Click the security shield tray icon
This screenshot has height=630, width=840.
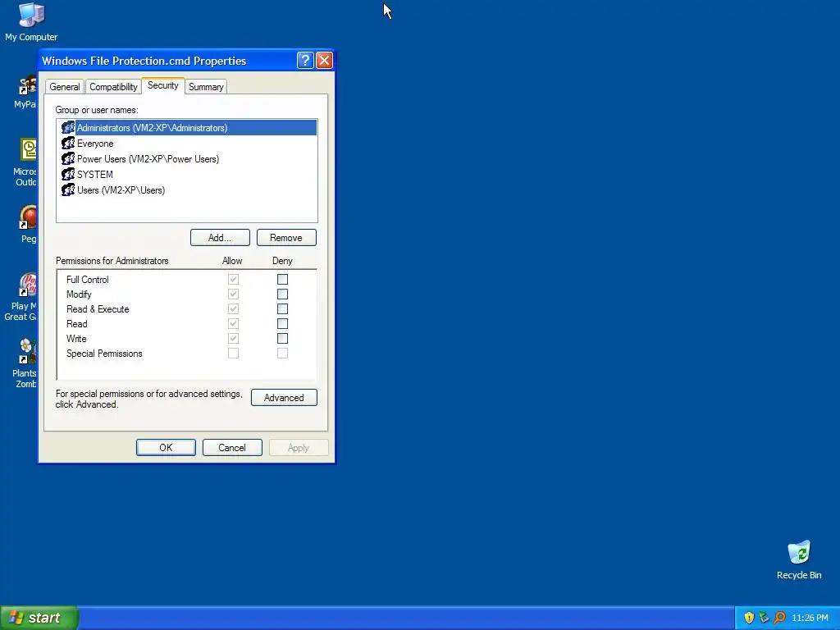749,618
